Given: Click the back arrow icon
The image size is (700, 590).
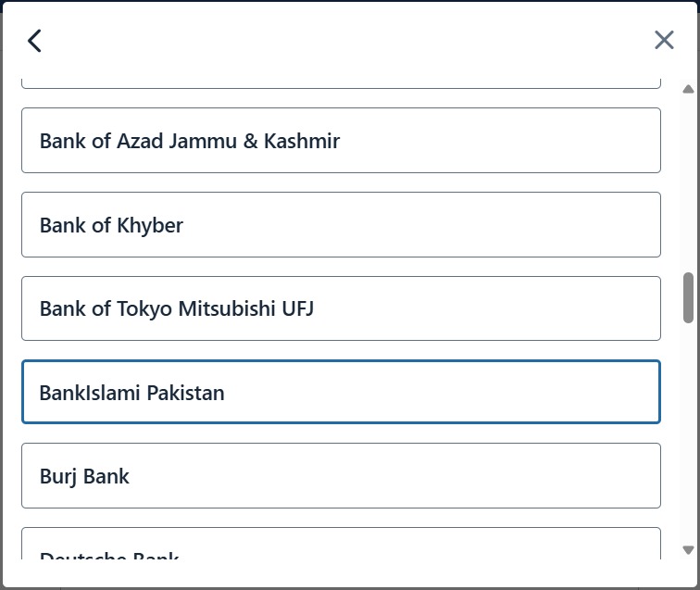Looking at the screenshot, I should pos(35,41).
